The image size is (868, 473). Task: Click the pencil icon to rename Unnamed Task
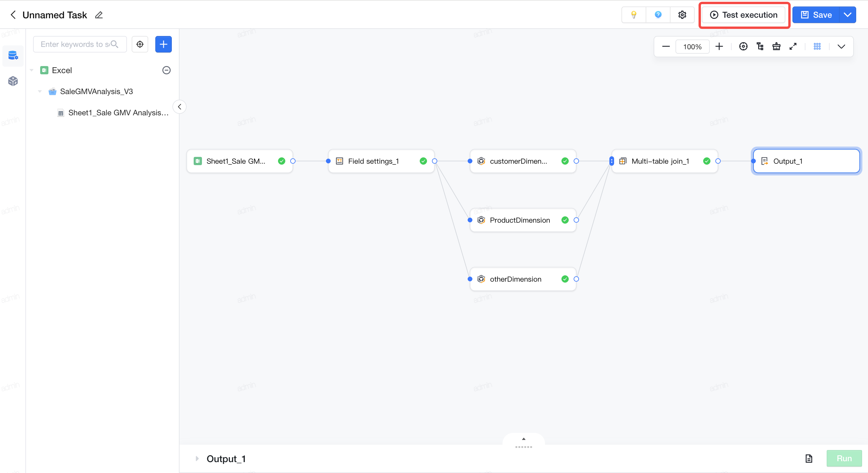pos(99,15)
